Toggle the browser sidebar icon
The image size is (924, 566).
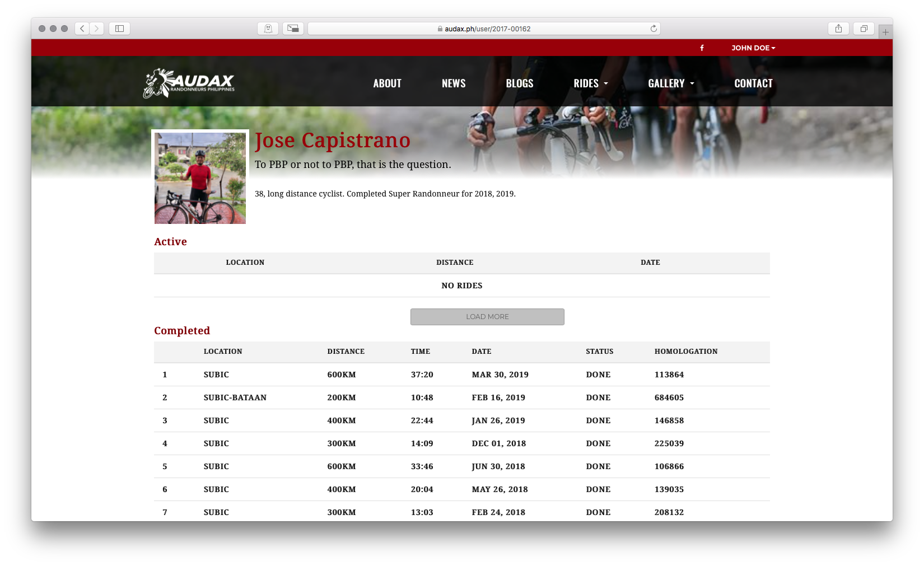pyautogui.click(x=119, y=28)
